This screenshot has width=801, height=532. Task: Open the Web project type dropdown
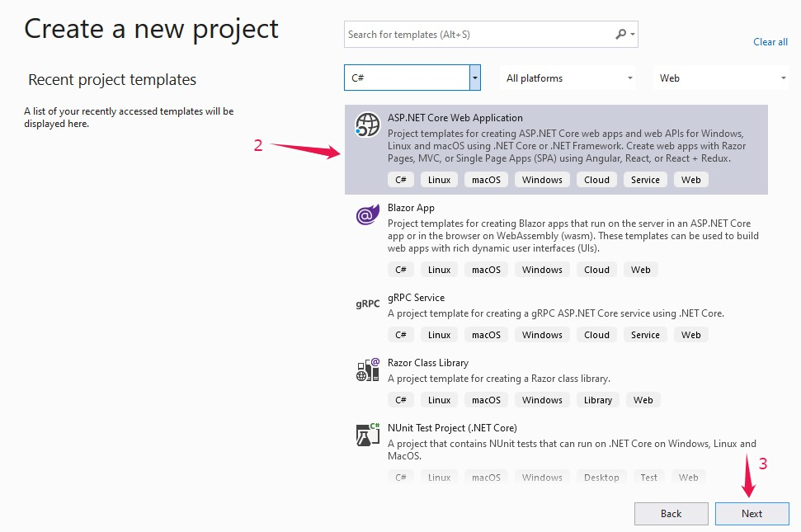pyautogui.click(x=720, y=78)
